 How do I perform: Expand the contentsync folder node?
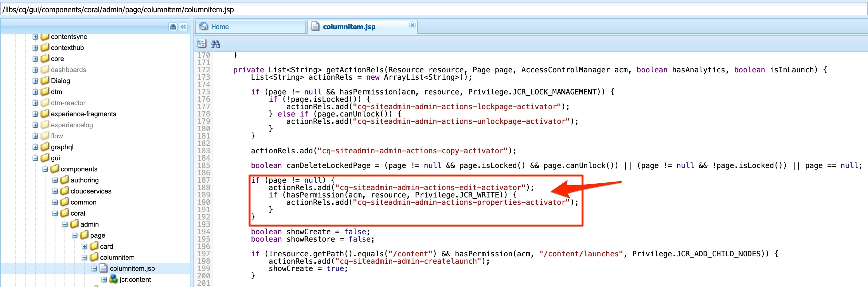click(35, 37)
